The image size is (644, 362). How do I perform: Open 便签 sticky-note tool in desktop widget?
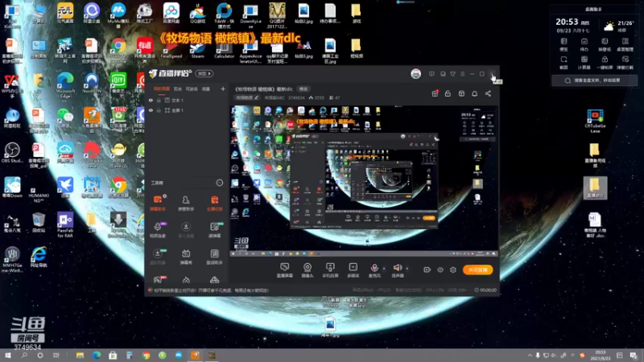563,44
